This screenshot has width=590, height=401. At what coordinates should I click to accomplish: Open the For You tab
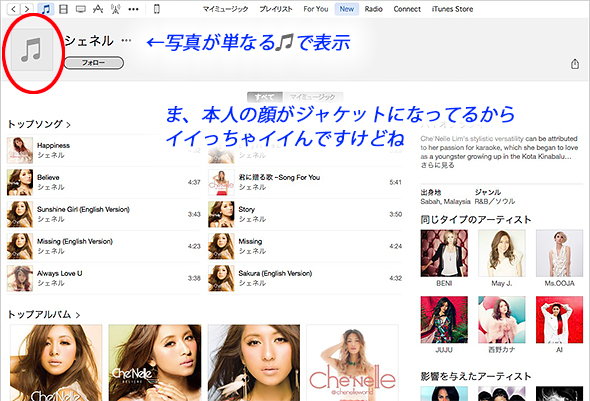[x=316, y=9]
